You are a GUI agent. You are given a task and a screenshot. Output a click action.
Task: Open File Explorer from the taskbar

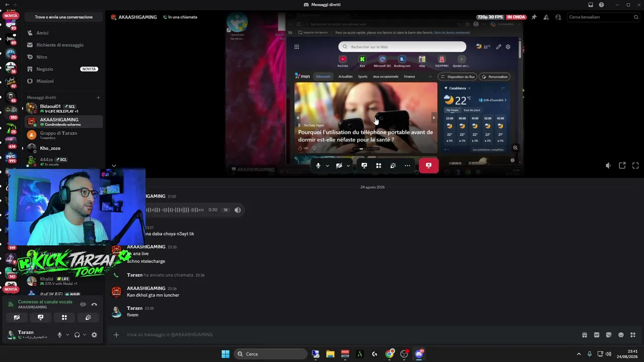331,354
